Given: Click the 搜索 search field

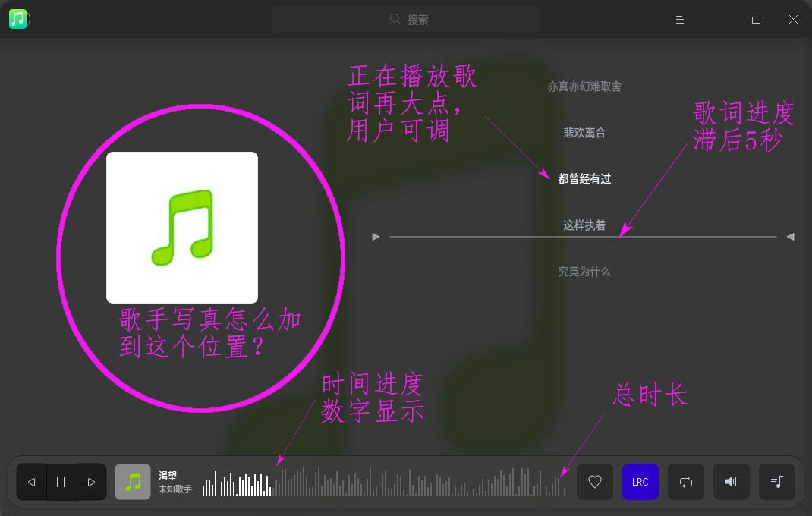Looking at the screenshot, I should (406, 19).
